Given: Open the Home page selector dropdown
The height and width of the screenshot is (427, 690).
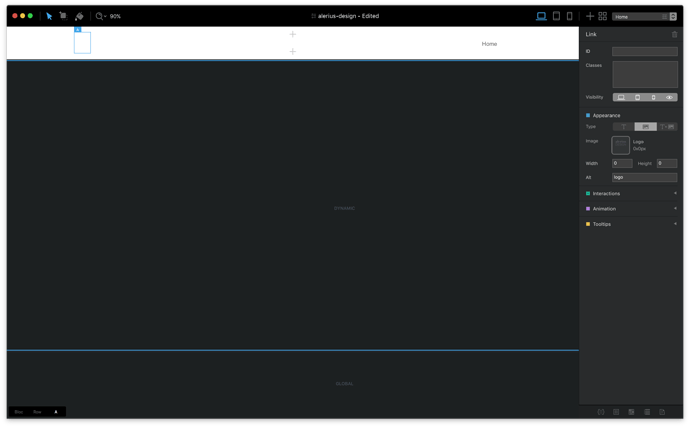Looking at the screenshot, I should point(645,17).
